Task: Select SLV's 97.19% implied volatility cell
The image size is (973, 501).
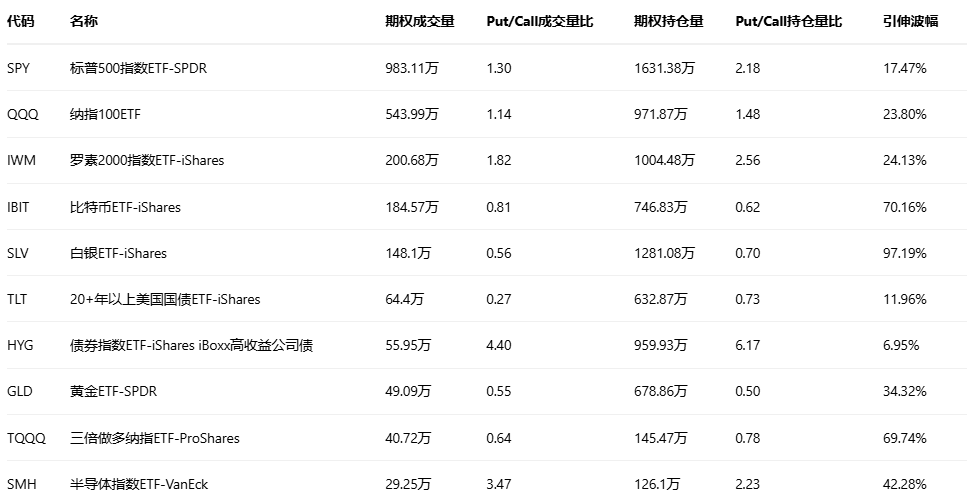Action: (905, 253)
